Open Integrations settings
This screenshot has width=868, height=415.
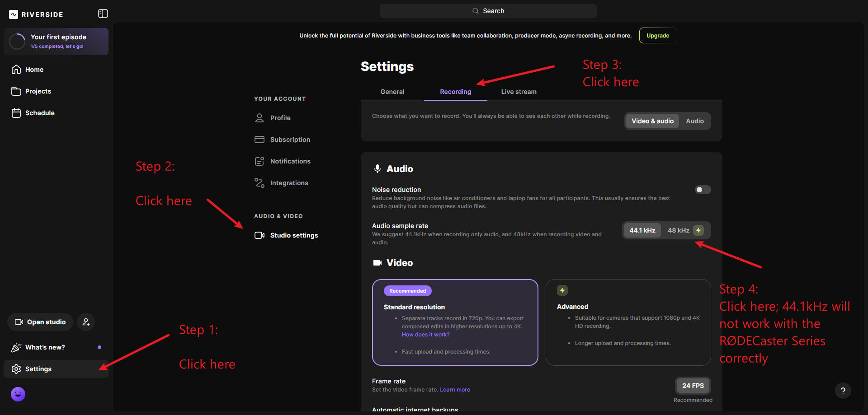(x=289, y=183)
